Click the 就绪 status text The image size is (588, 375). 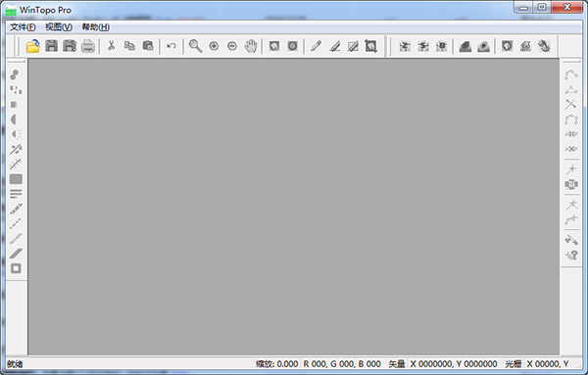(15, 364)
